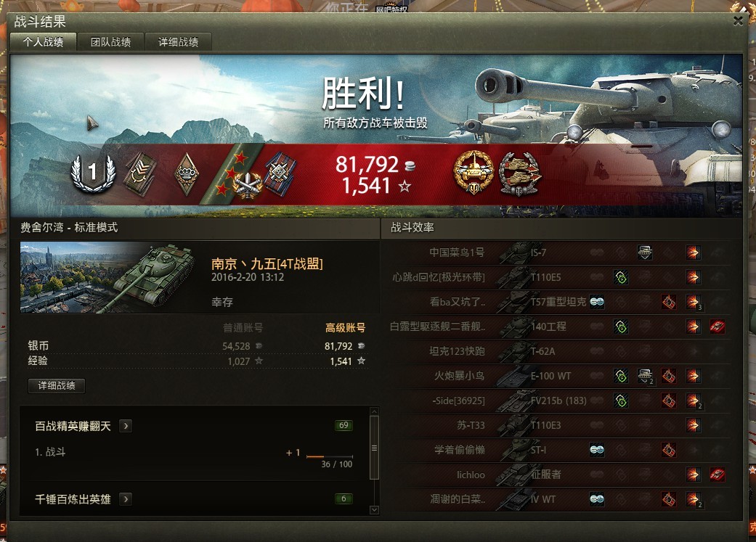This screenshot has width=756, height=542.
Task: Click the twin tanks wreath achievement badge
Action: 520,174
